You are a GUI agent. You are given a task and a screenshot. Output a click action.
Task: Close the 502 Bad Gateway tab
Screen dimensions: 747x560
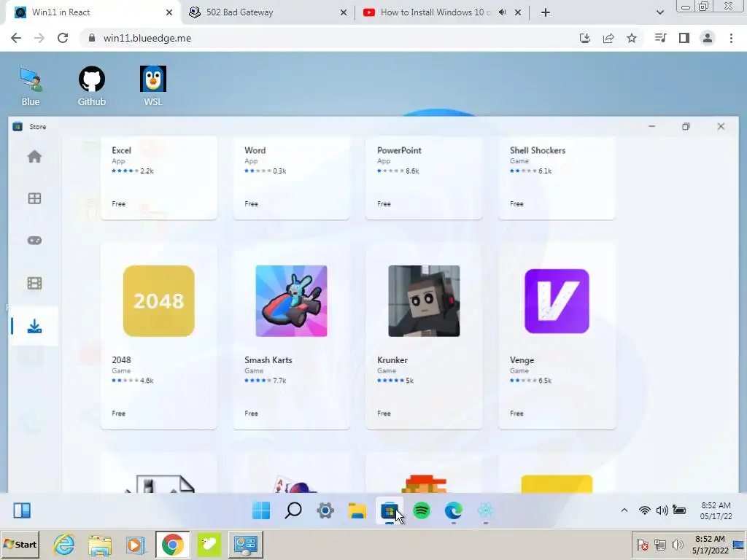pyautogui.click(x=344, y=12)
